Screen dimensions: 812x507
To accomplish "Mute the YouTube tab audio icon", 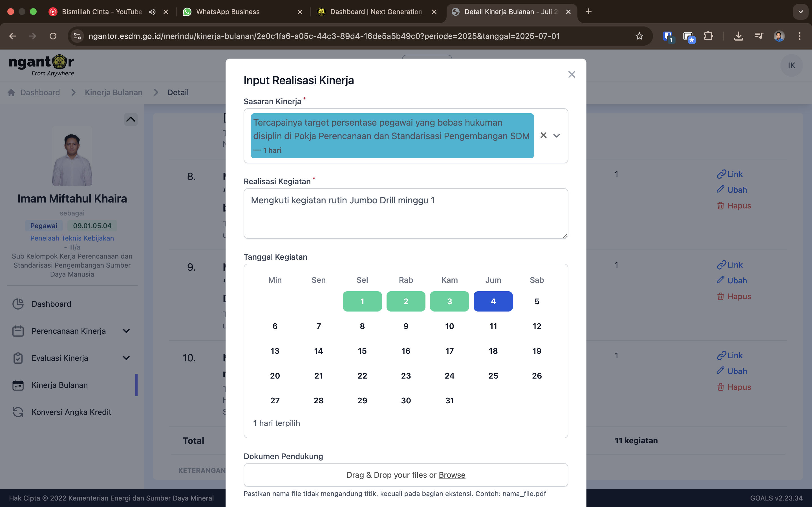I will point(152,12).
